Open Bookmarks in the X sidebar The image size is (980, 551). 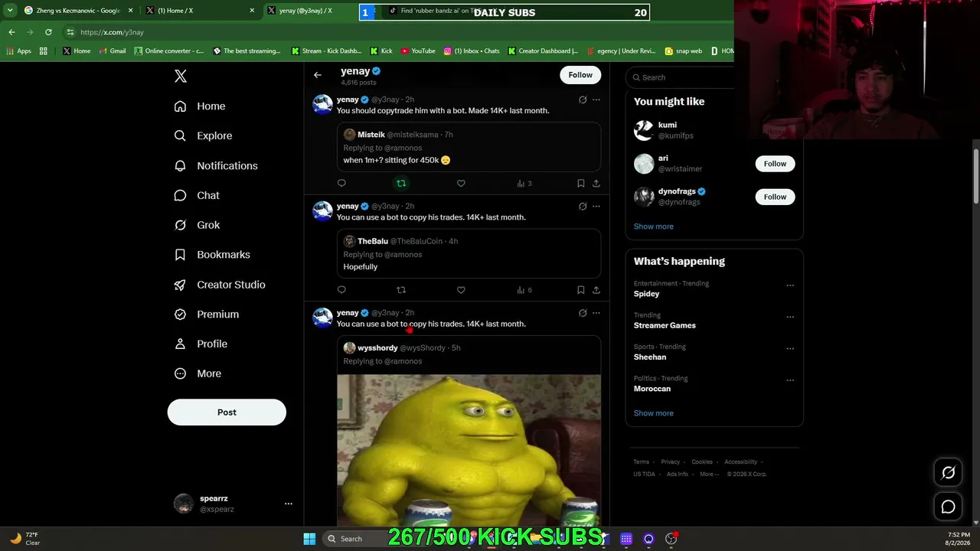[x=212, y=255]
